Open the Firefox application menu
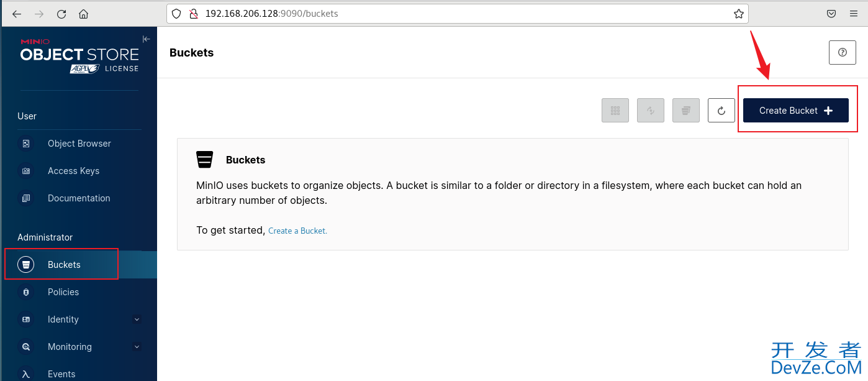This screenshot has width=868, height=381. (x=854, y=14)
